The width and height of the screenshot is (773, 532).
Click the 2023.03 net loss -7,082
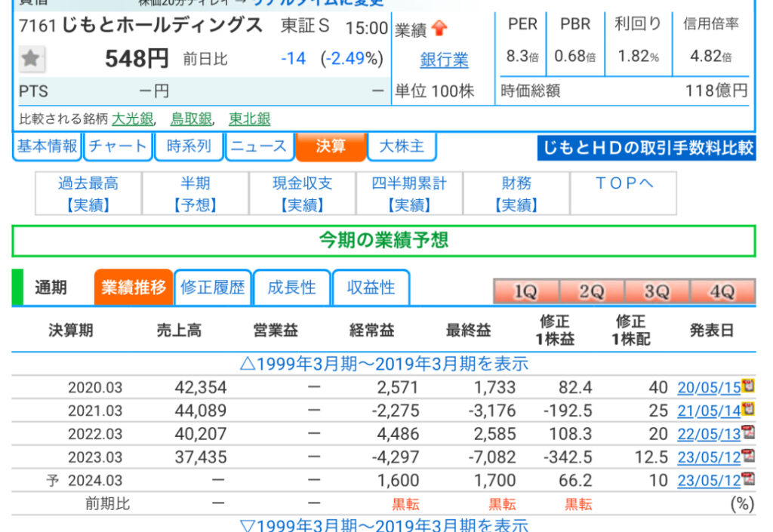(x=492, y=457)
